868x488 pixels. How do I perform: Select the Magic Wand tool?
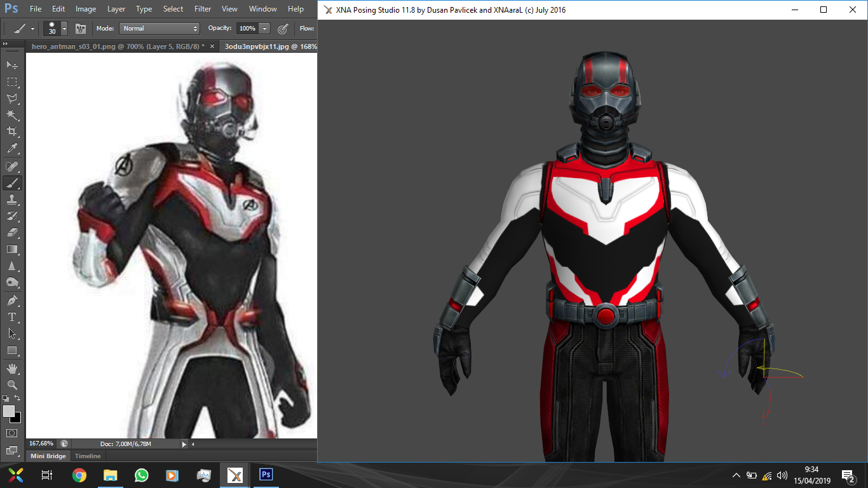[x=12, y=115]
